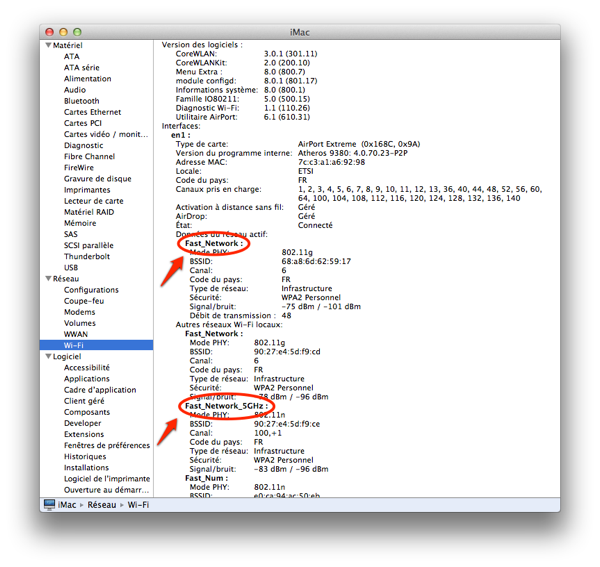
Task: Open Configurations under Réseau
Action: click(x=91, y=290)
